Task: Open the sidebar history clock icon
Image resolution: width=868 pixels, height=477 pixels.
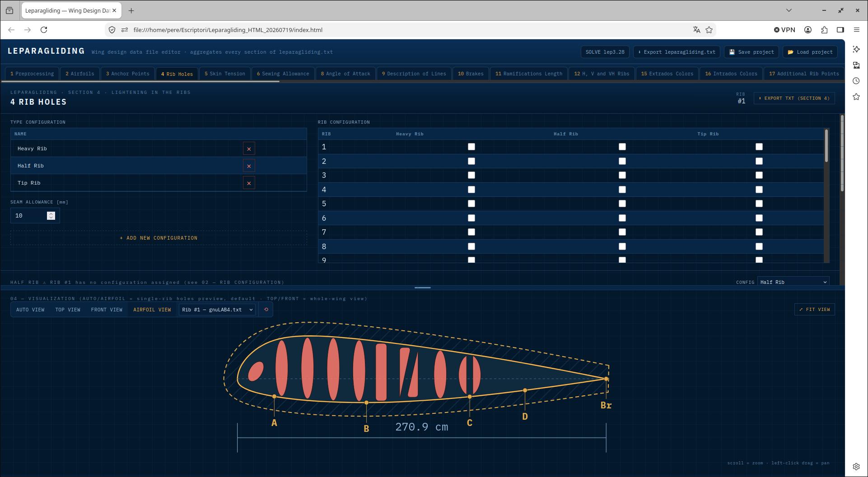Action: tap(856, 81)
